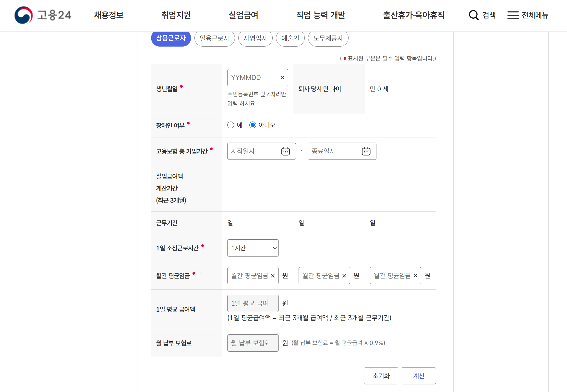This screenshot has width=567, height=392.
Task: Expand the 1일 소정근로시간 dropdown
Action: [x=253, y=248]
